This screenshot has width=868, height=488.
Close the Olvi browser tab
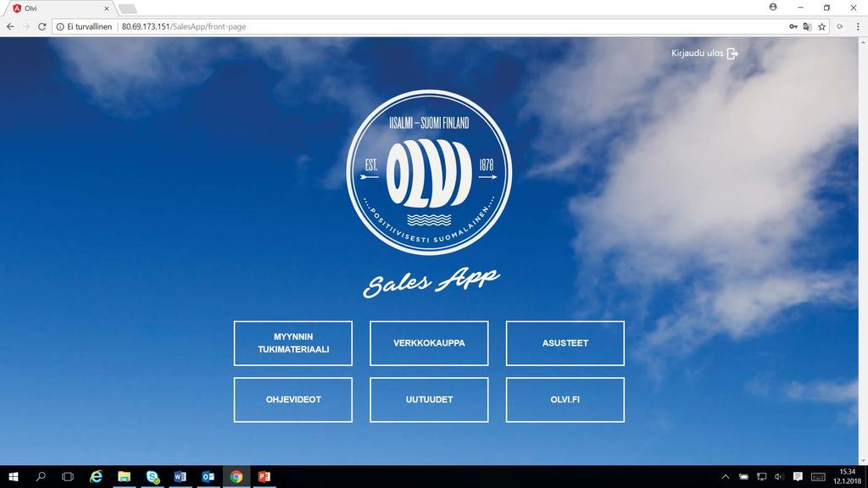[x=106, y=8]
